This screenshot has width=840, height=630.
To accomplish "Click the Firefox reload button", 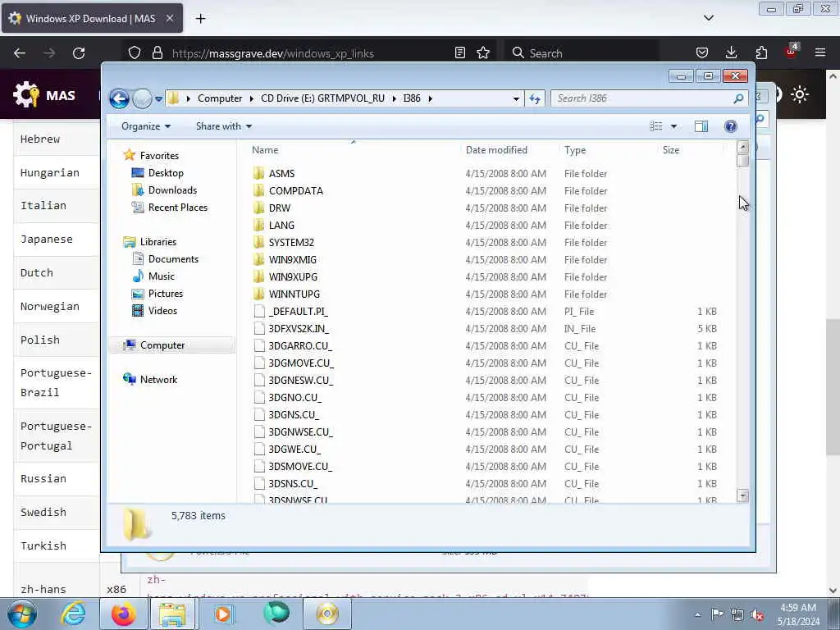I will (79, 53).
